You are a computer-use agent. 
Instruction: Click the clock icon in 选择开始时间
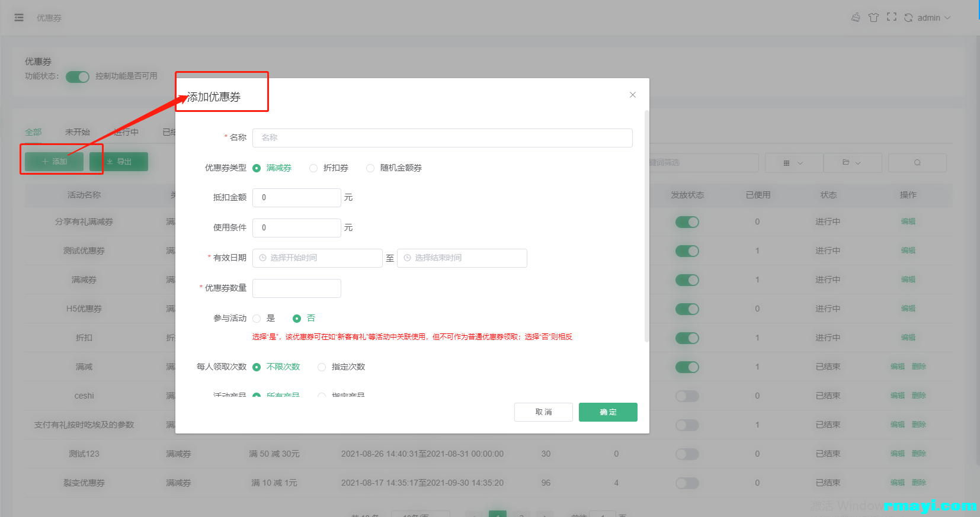(263, 258)
